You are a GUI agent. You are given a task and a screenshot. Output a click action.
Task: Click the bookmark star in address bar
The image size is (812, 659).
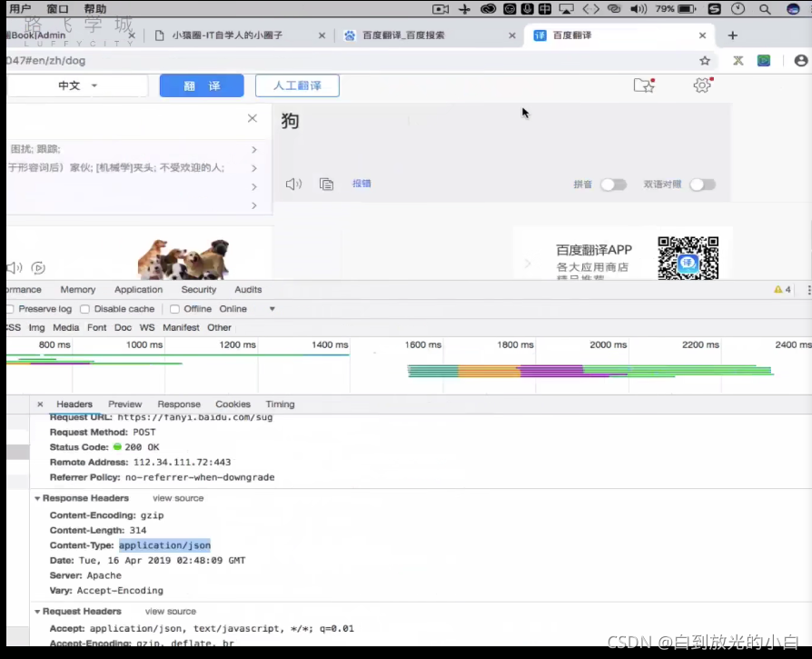tap(704, 61)
